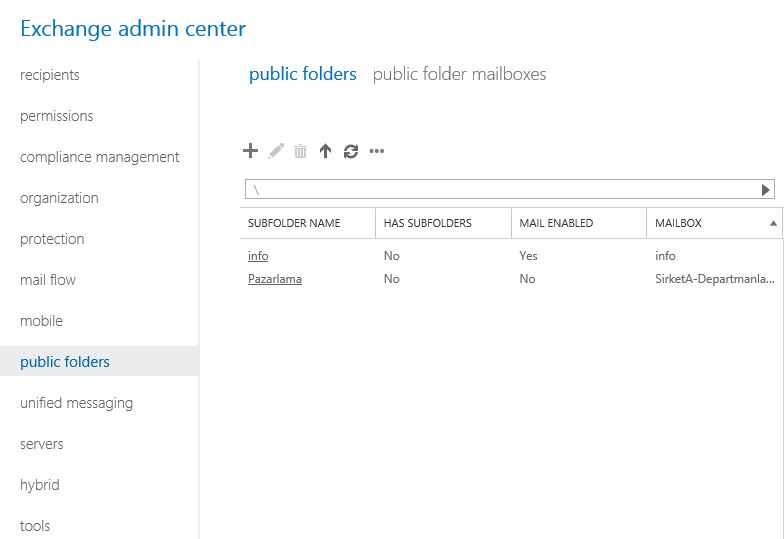Sort by Subfolder Name column header
Image resolution: width=784 pixels, height=539 pixels.
pos(294,223)
